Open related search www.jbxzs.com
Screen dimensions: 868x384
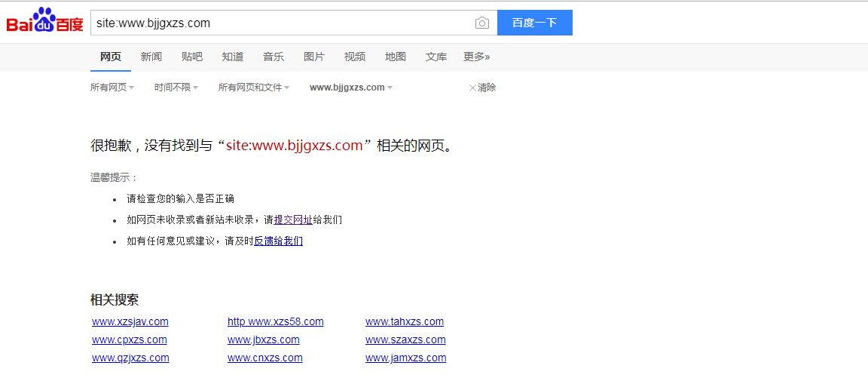point(264,340)
